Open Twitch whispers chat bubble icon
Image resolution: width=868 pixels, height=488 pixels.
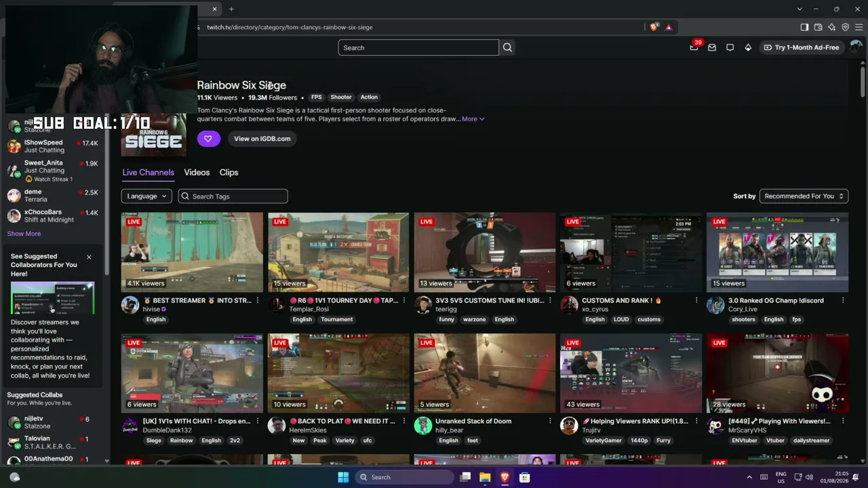(x=730, y=47)
